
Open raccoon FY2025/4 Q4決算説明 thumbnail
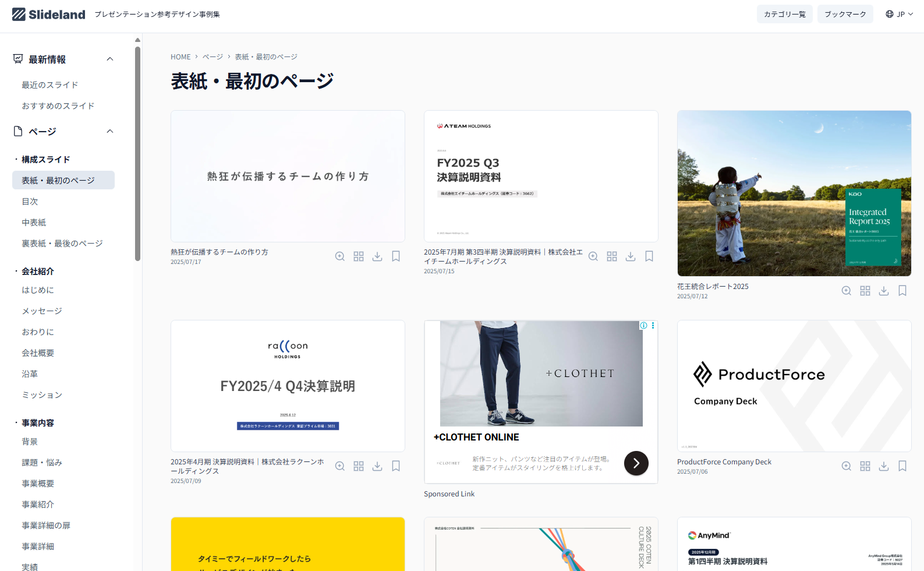[288, 386]
